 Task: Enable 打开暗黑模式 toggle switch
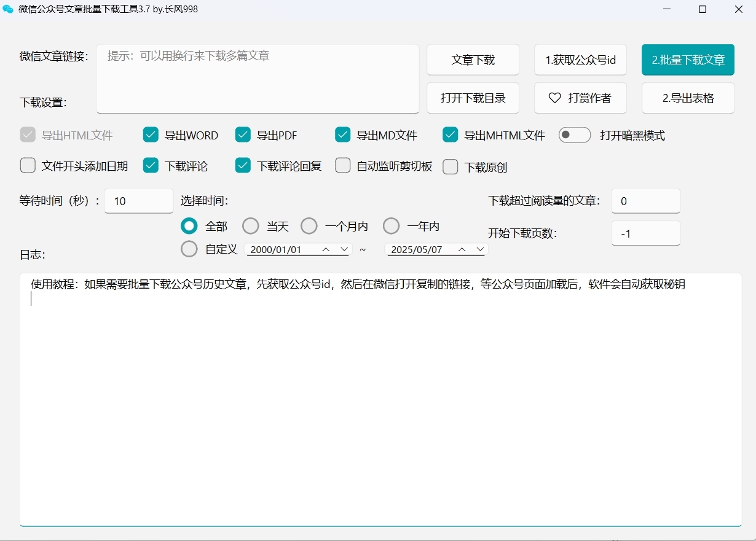[x=575, y=135]
